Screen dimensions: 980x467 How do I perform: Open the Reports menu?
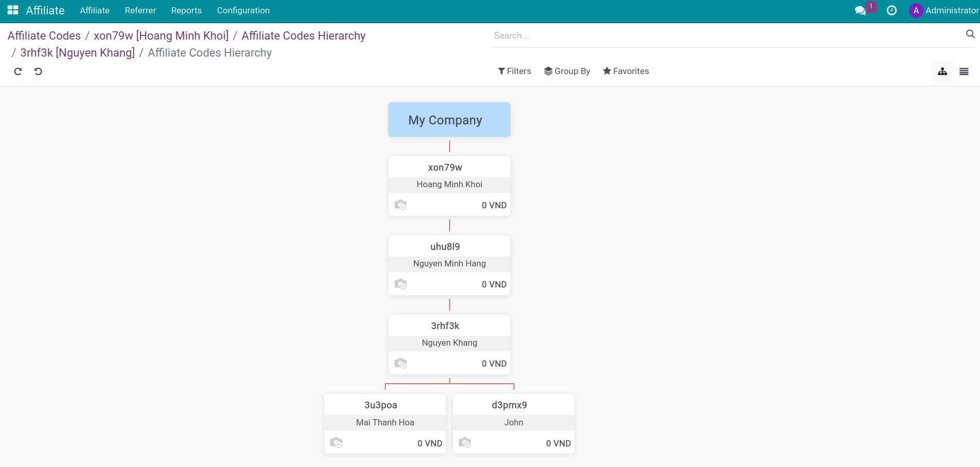tap(186, 10)
